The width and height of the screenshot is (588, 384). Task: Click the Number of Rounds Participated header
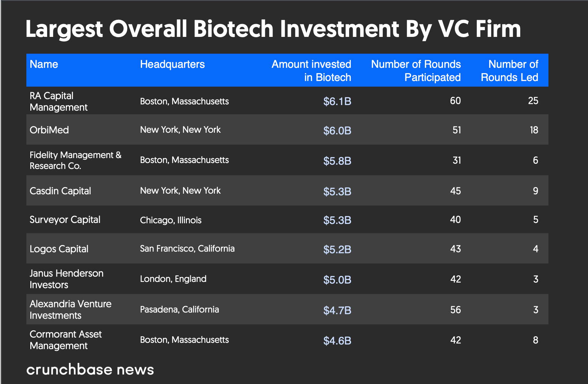[416, 70]
